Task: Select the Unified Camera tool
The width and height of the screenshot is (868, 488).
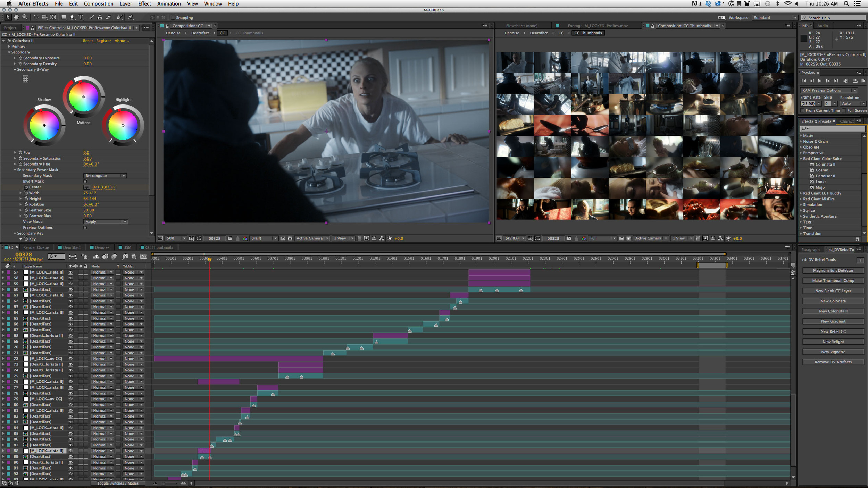Action: tap(44, 17)
